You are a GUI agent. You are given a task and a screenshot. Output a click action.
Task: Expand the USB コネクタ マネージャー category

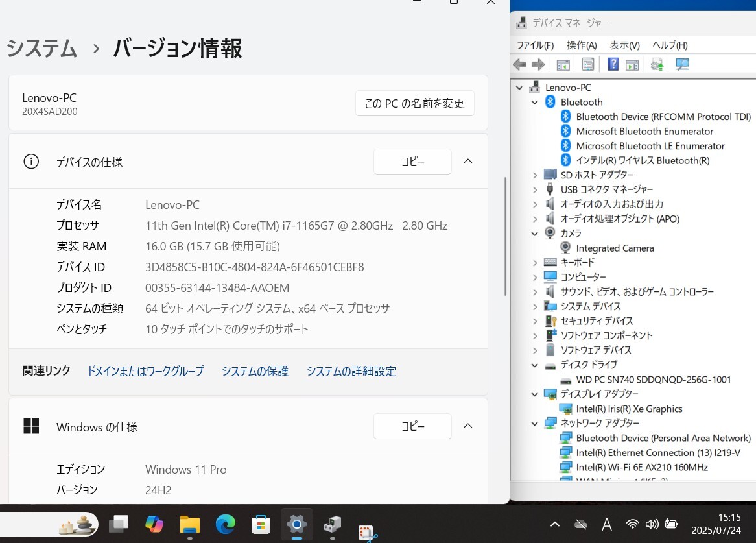point(535,189)
